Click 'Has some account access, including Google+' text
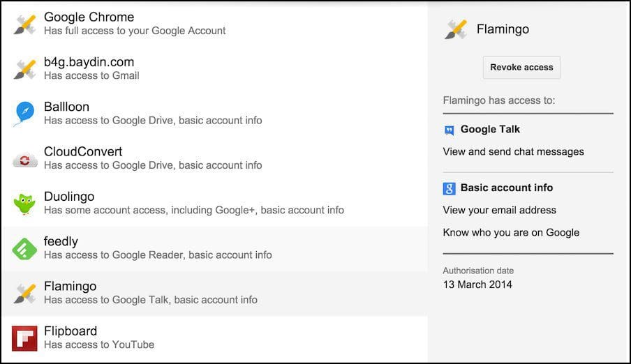 coord(194,211)
